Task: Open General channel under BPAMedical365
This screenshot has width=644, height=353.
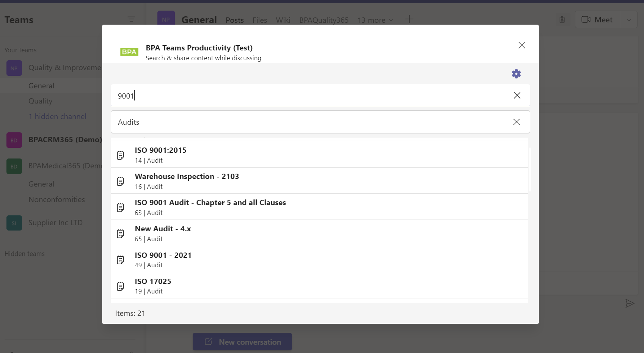Action: click(x=41, y=184)
